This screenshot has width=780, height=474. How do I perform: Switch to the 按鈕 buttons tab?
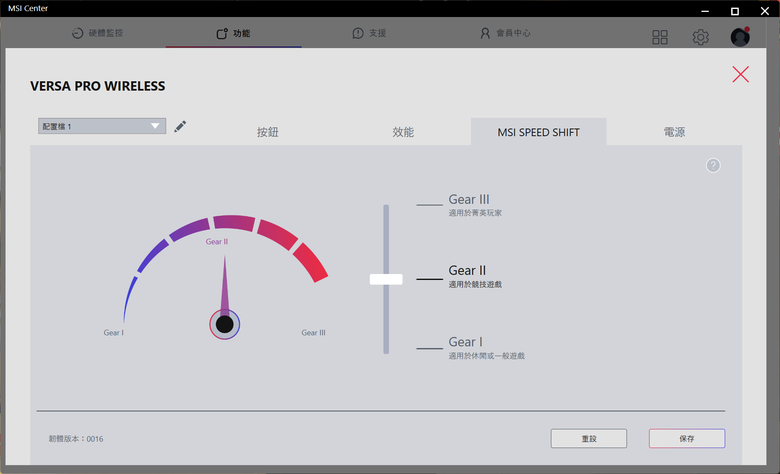click(268, 132)
